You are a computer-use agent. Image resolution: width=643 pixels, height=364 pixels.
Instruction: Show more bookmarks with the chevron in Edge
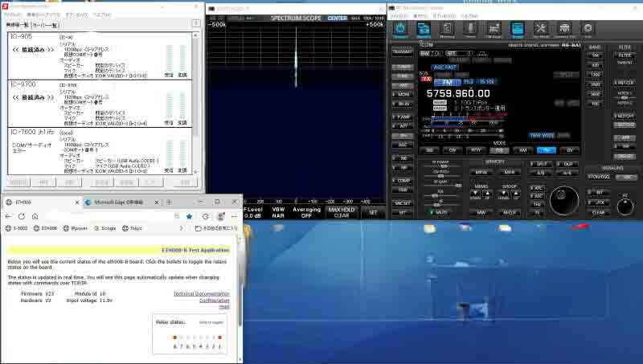coord(182,228)
